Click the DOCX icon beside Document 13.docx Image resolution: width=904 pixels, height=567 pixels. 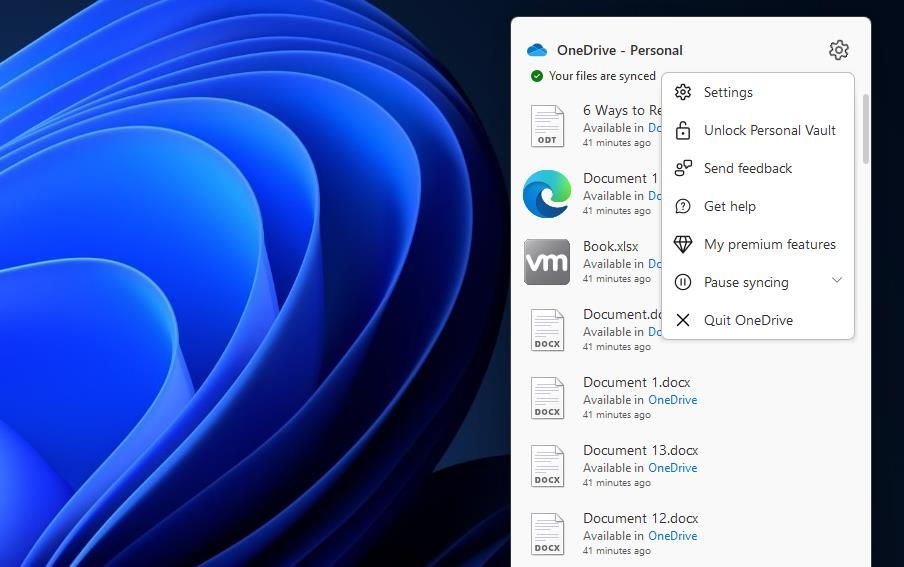[547, 466]
